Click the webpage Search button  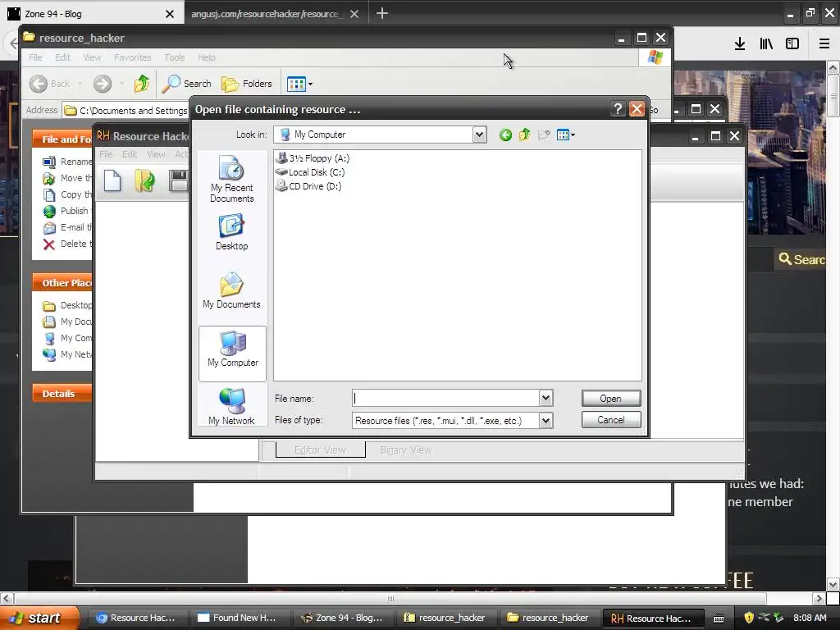click(x=801, y=259)
